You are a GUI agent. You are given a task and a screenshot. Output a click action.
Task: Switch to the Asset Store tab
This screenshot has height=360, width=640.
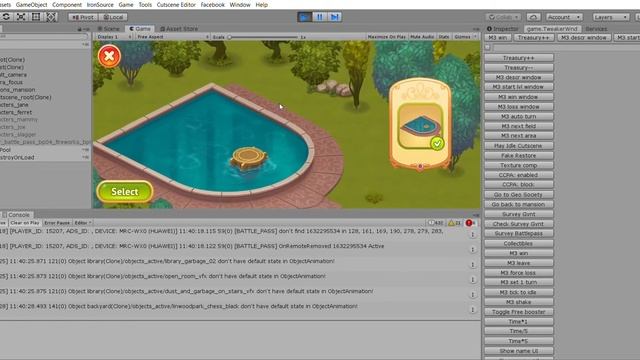[179, 29]
